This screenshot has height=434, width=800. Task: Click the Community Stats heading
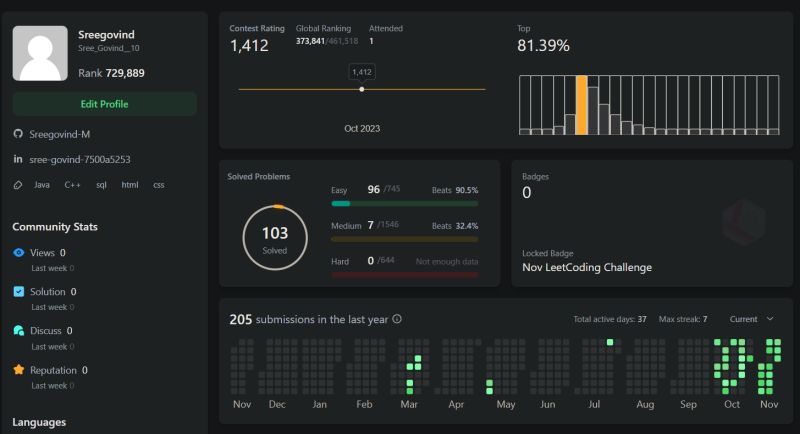pyautogui.click(x=55, y=227)
